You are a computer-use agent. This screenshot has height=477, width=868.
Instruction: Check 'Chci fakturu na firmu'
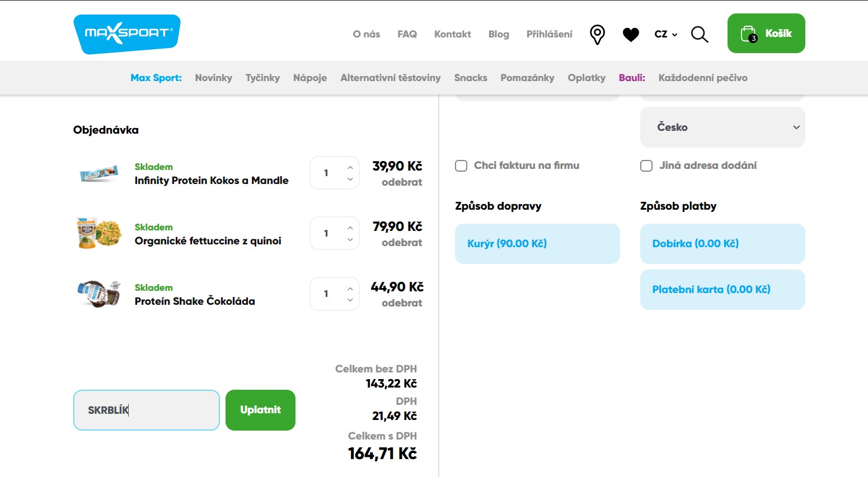[461, 166]
